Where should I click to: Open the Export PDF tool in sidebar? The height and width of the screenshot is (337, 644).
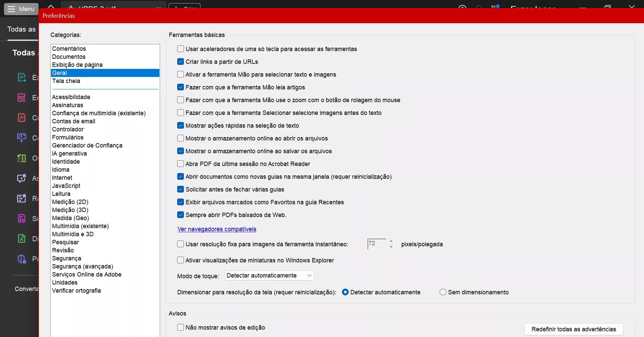tap(21, 77)
